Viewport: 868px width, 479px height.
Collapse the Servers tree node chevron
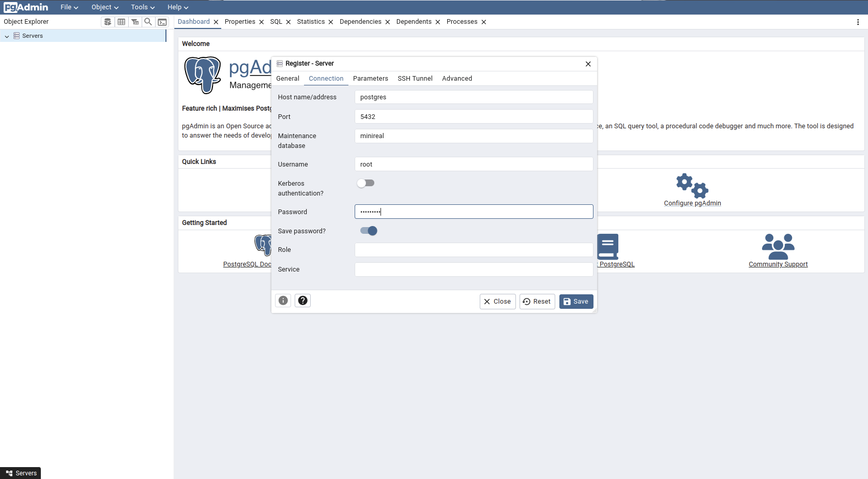(7, 36)
